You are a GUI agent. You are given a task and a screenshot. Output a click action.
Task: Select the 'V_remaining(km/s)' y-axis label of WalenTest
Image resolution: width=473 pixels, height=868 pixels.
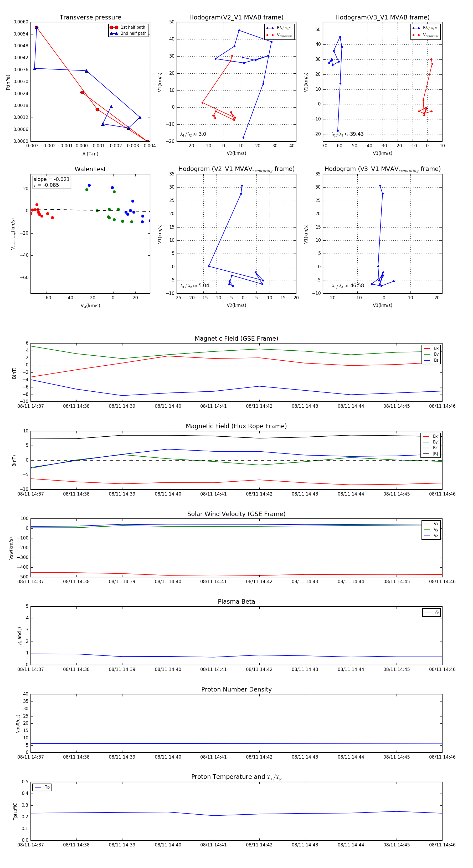[13, 234]
